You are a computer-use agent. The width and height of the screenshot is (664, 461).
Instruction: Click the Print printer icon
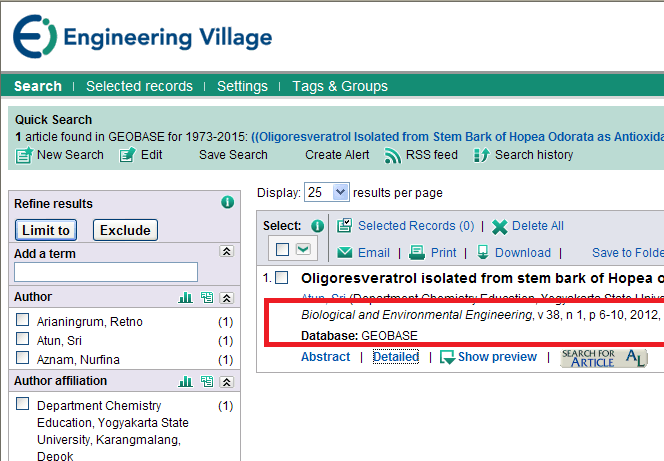pyautogui.click(x=417, y=253)
